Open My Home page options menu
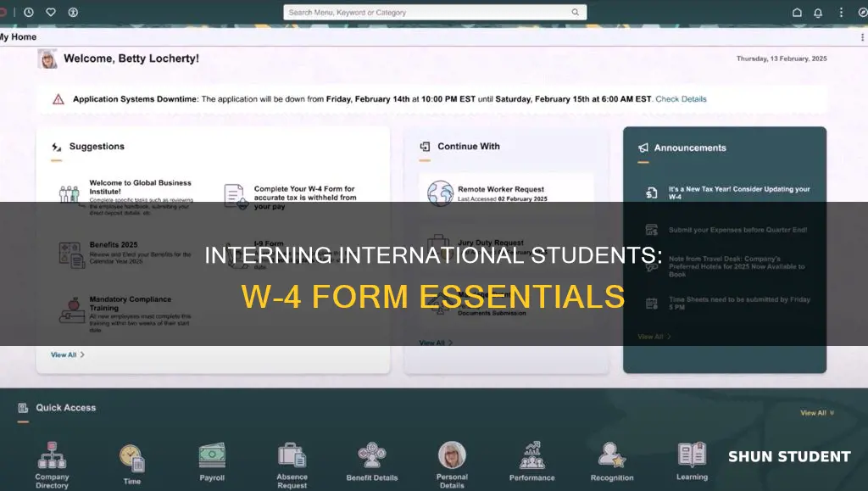 pos(862,37)
